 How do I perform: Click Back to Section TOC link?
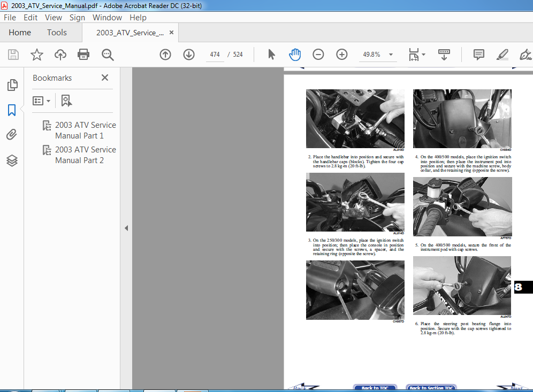click(x=431, y=388)
